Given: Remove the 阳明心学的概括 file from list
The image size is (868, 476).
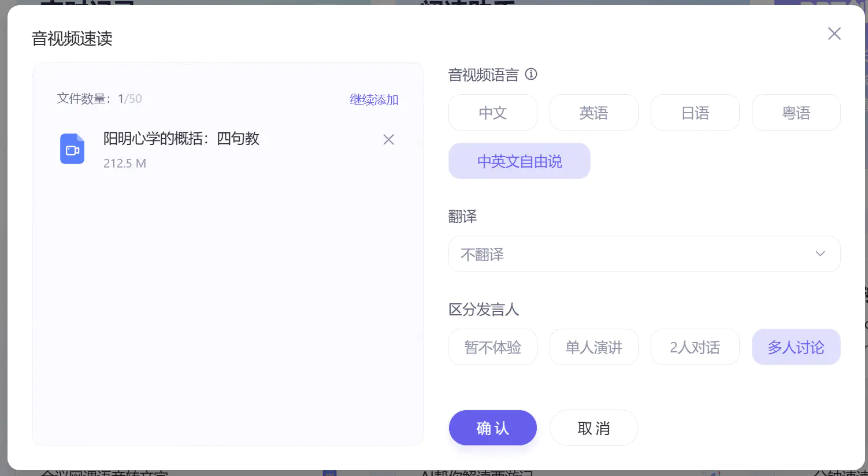Looking at the screenshot, I should pos(388,140).
